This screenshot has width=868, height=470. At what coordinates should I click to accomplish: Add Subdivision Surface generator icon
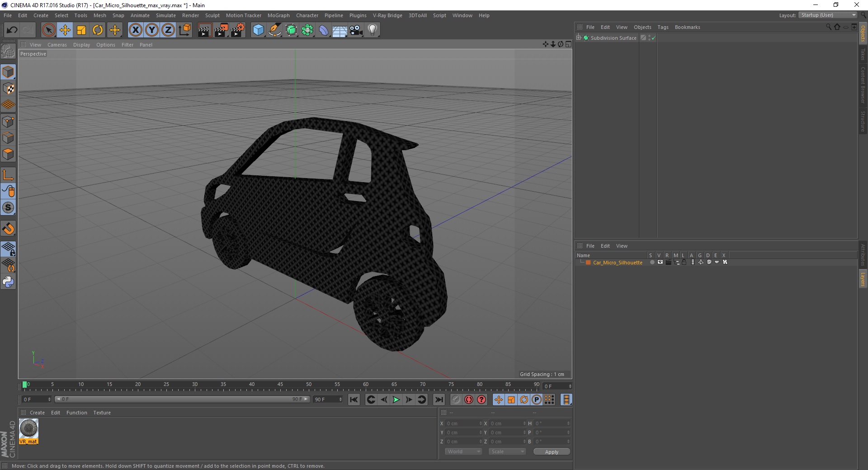(x=291, y=30)
